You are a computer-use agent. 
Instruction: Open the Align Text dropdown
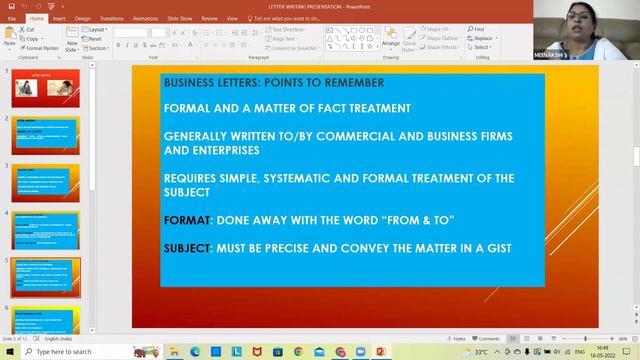(x=282, y=39)
